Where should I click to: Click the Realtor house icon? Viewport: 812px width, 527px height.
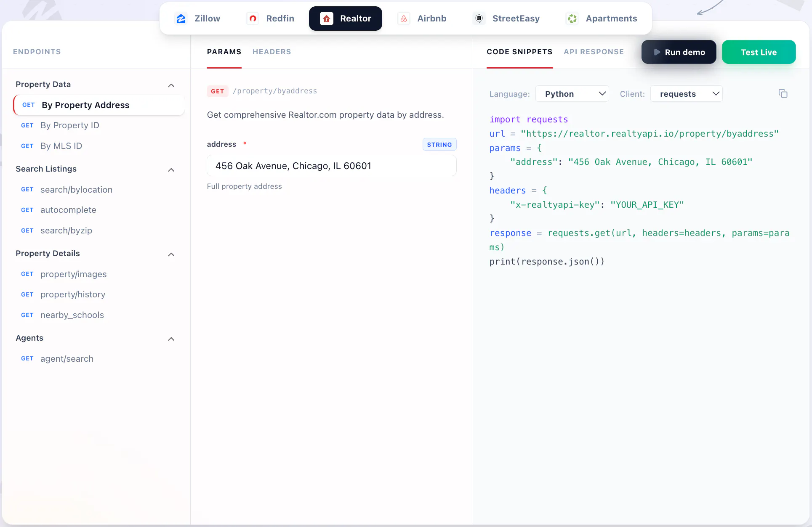[327, 19]
